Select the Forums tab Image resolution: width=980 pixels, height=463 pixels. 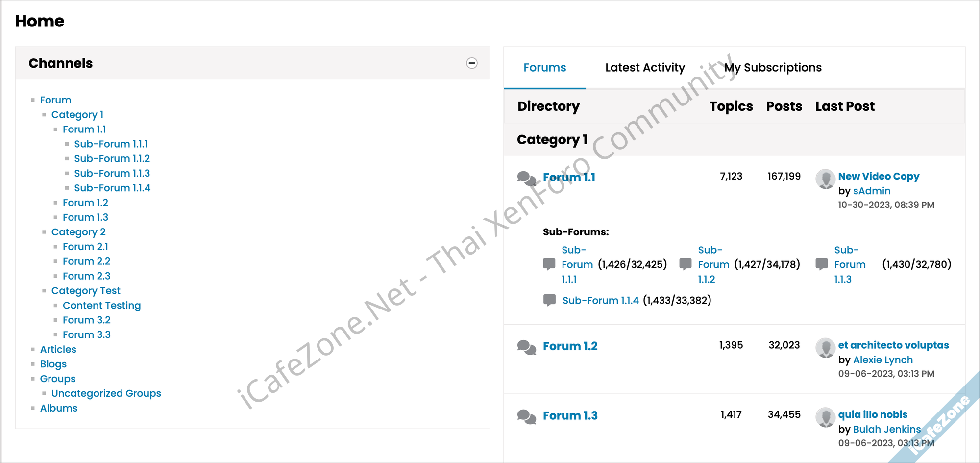click(x=544, y=68)
